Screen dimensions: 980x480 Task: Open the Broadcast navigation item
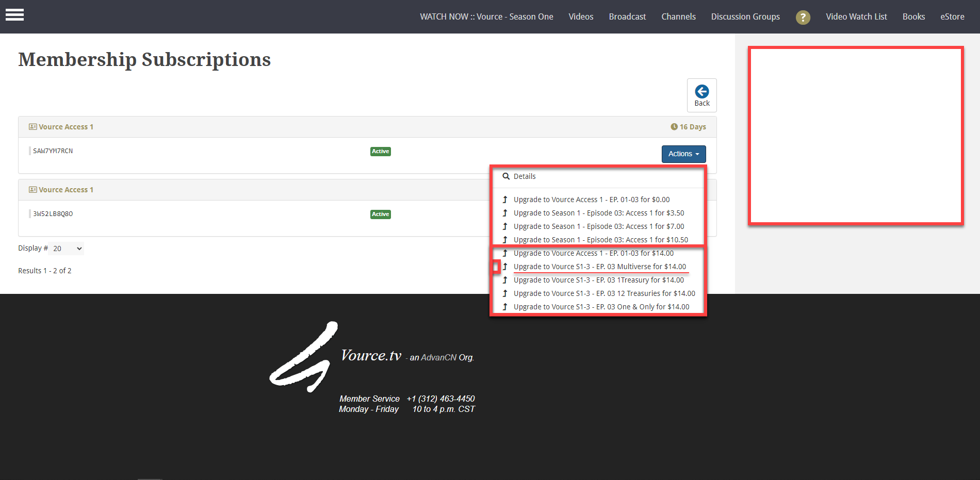click(x=627, y=16)
